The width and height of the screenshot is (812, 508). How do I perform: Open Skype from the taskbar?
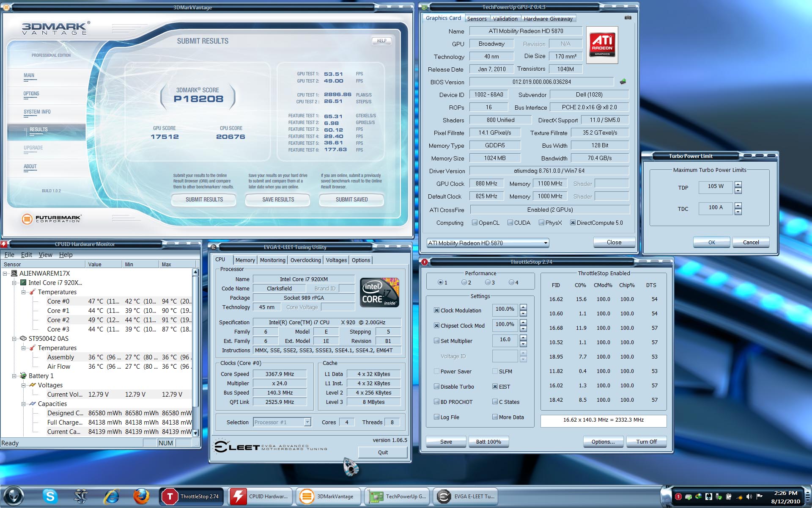[50, 496]
